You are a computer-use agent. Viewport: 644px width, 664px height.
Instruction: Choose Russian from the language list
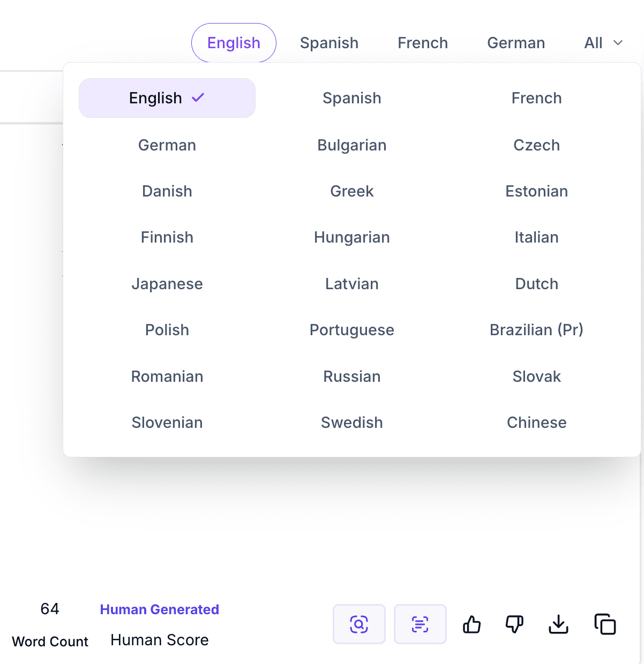click(351, 376)
